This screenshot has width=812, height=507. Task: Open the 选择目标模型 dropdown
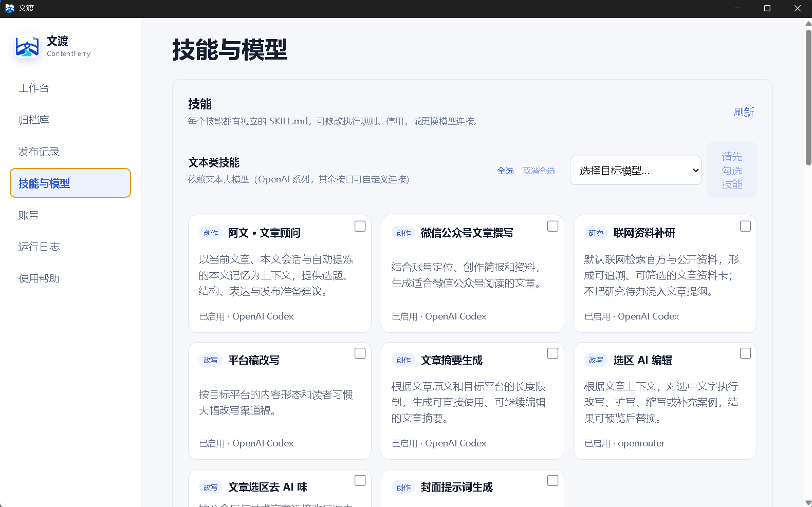636,171
